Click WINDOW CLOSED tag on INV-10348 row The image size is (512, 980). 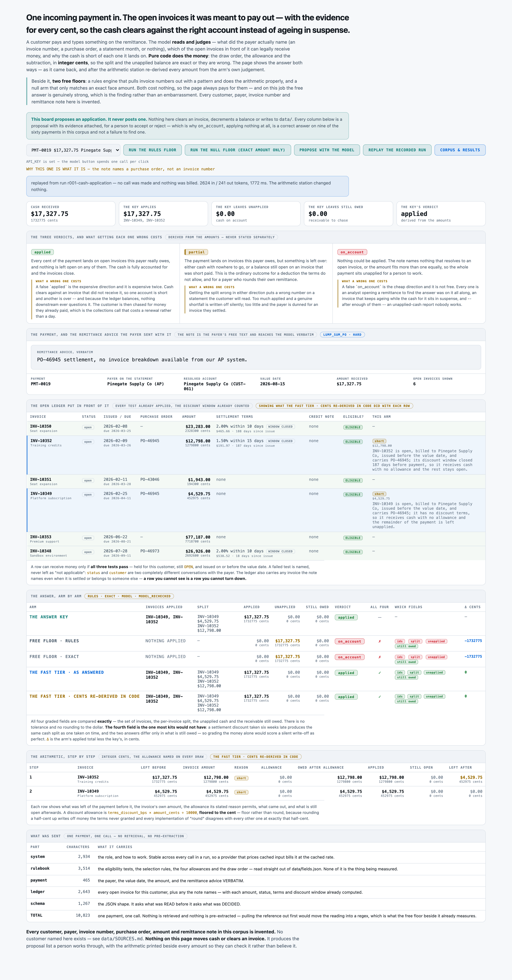coord(280,551)
